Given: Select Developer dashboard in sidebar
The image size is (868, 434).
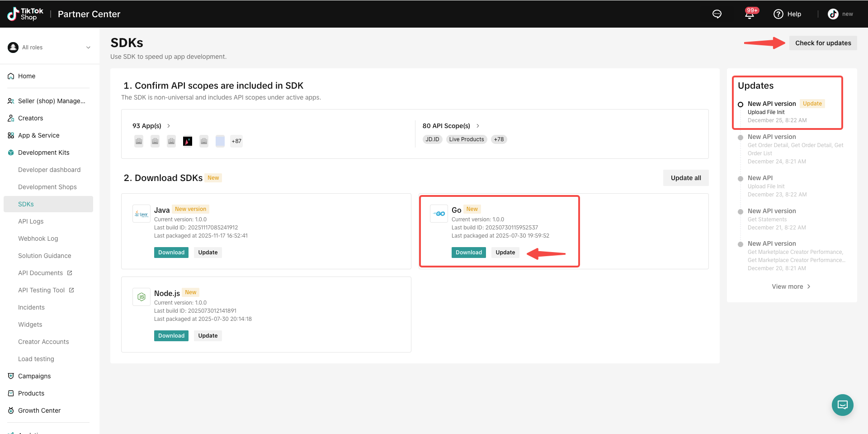Looking at the screenshot, I should pos(49,170).
